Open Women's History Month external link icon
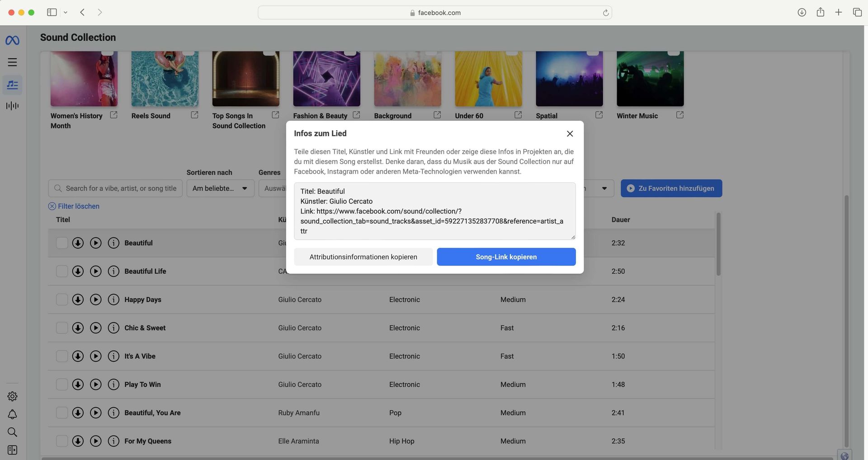The width and height of the screenshot is (868, 460). tap(113, 115)
